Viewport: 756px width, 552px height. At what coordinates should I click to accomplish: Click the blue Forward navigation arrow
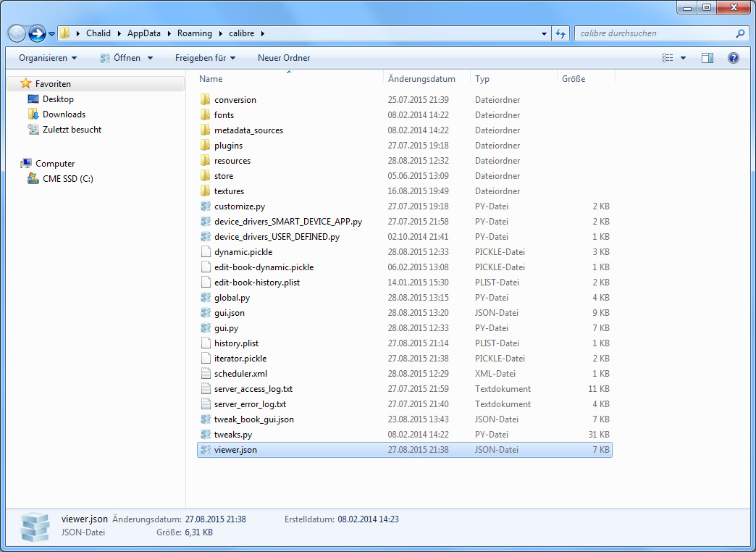(37, 33)
